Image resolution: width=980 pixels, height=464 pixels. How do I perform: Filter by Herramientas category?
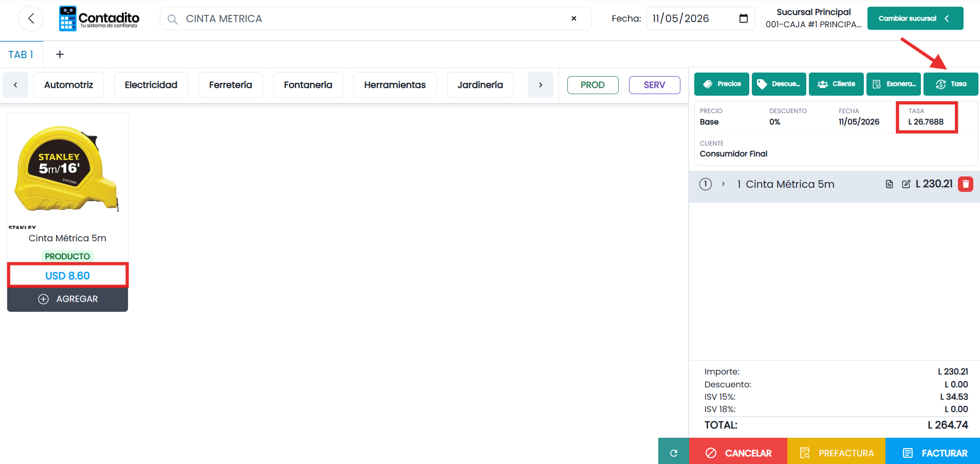395,85
